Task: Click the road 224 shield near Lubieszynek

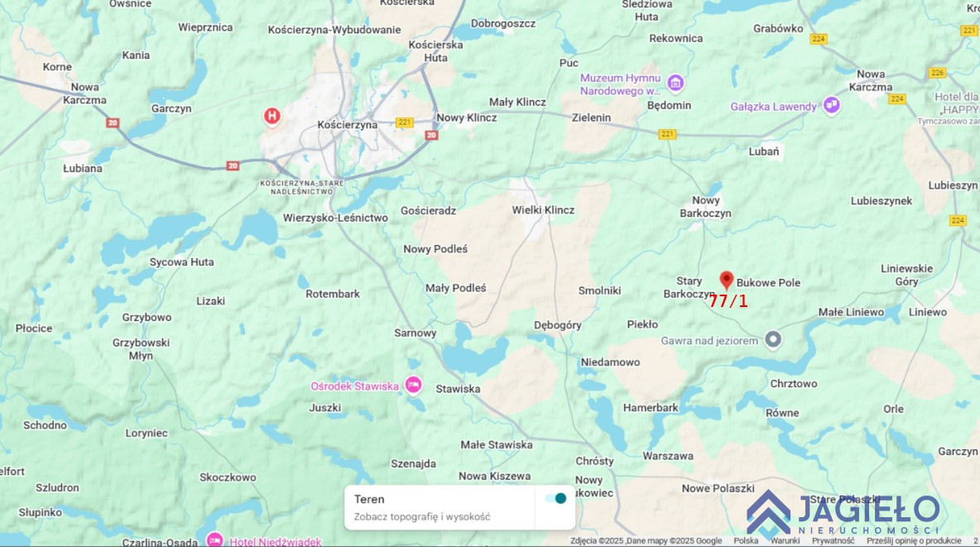Action: [958, 220]
